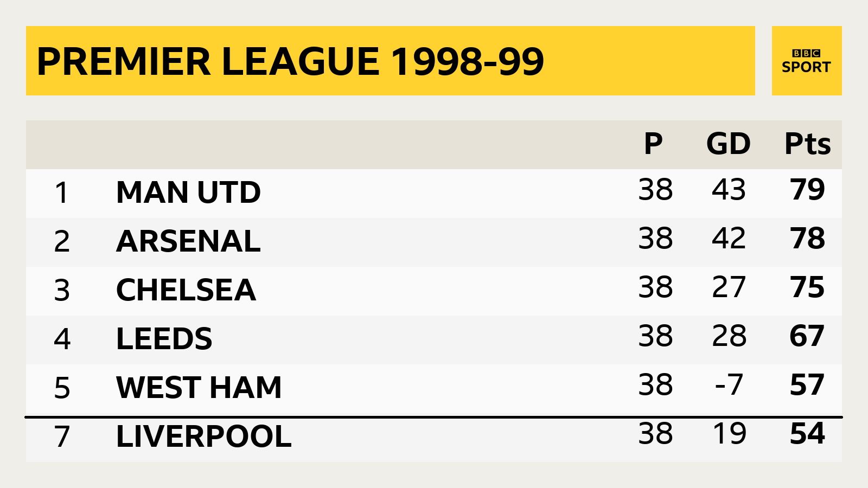Click Leeds' goal difference of 28
This screenshot has width=868, height=488.
coord(729,336)
